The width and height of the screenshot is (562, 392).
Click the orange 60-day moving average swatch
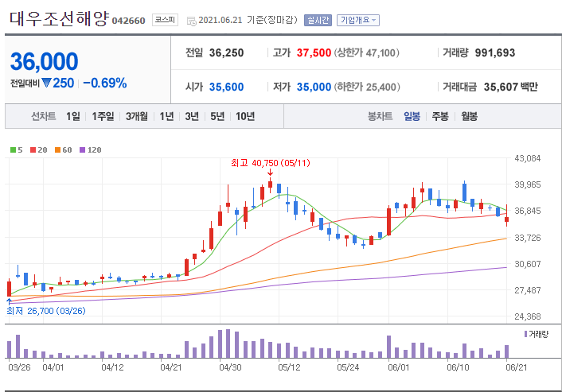(57, 150)
